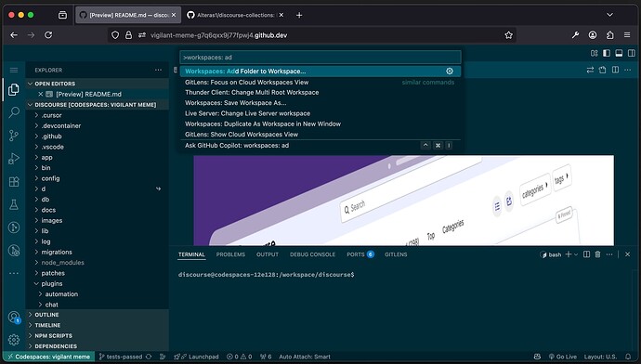Open the Extensions view

tap(14, 181)
